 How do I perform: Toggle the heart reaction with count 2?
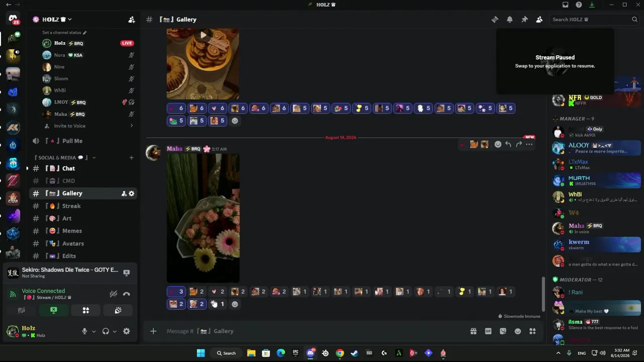pos(217,292)
